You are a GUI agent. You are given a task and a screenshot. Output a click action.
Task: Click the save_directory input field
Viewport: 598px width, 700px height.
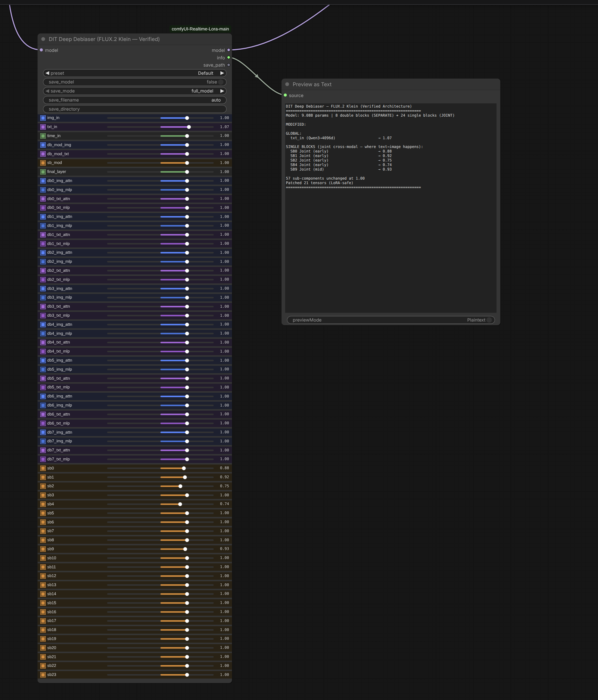pyautogui.click(x=135, y=109)
